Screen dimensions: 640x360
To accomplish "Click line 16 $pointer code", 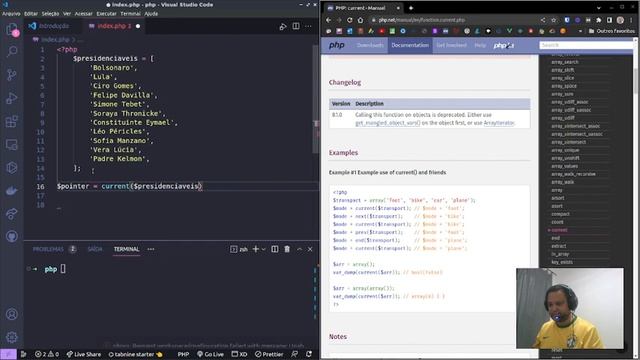I will (129, 186).
